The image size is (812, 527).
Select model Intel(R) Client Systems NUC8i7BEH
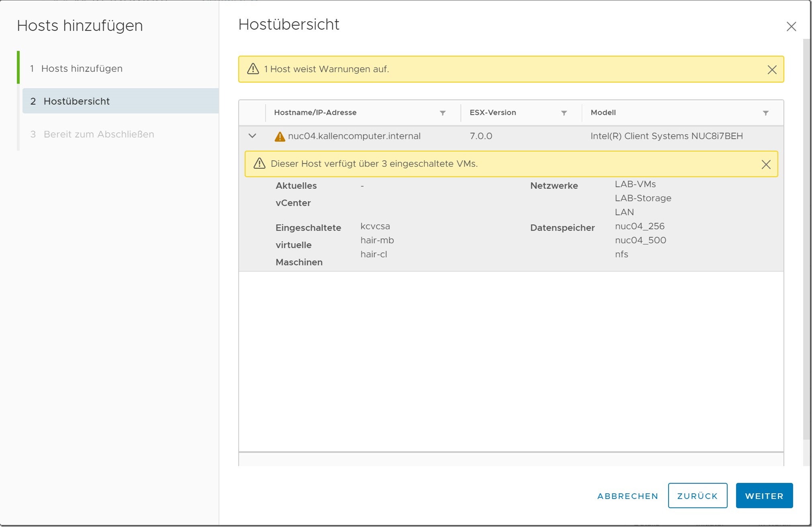[667, 136]
